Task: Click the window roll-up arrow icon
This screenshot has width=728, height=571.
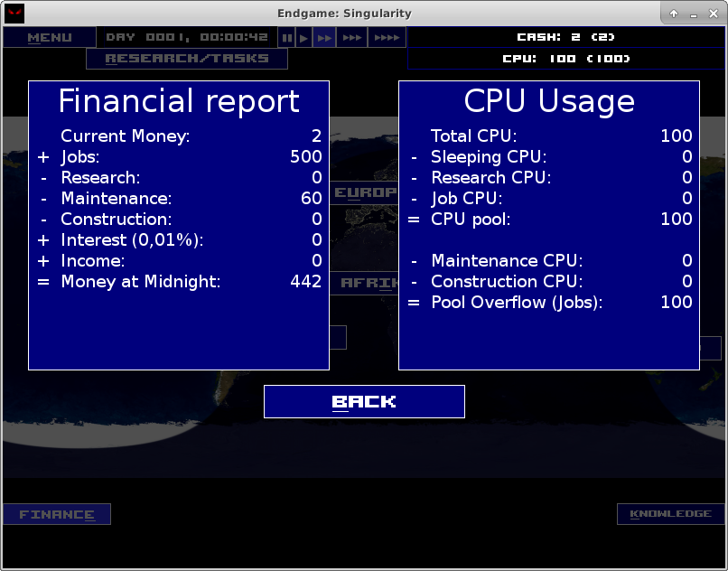Action: (674, 14)
